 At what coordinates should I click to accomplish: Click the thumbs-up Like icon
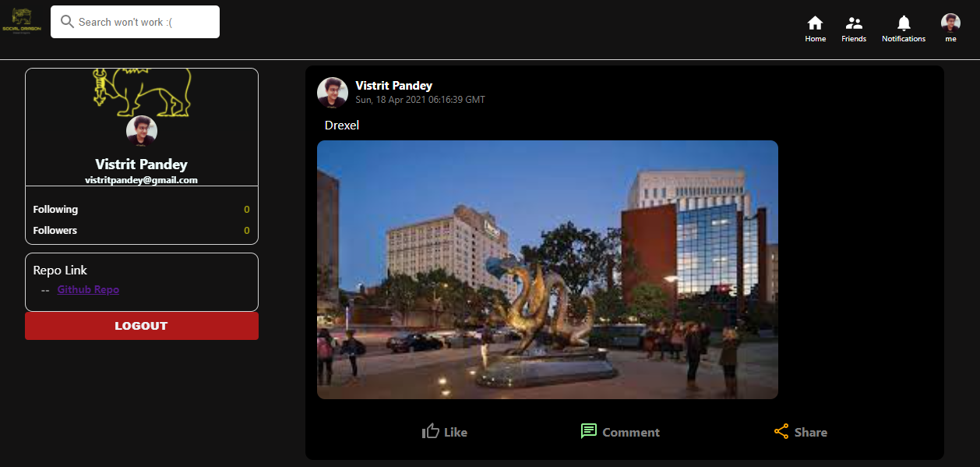(431, 431)
